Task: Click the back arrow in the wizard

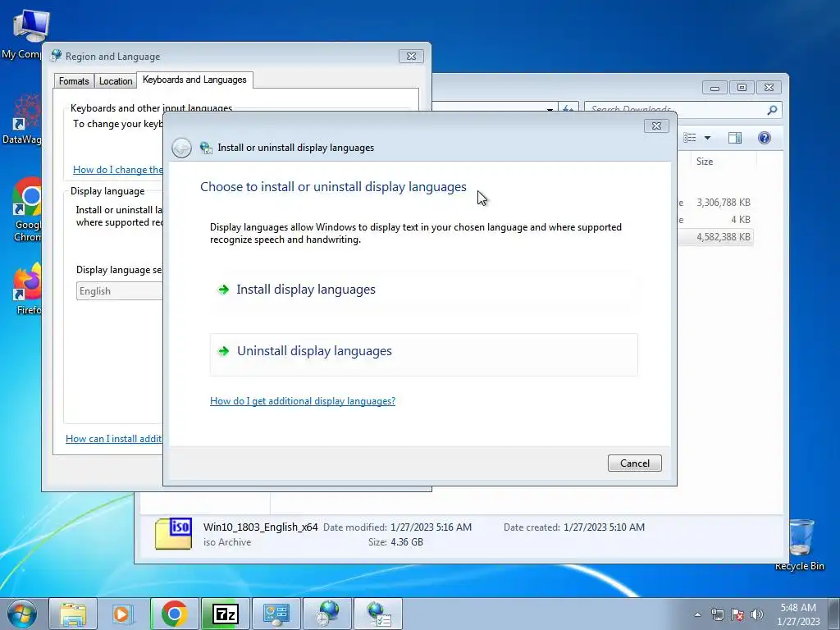Action: [181, 148]
